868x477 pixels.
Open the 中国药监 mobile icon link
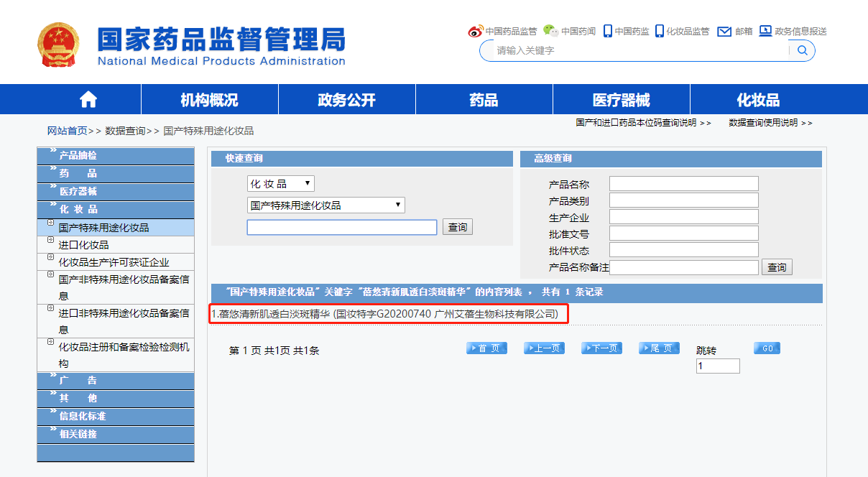click(x=608, y=31)
